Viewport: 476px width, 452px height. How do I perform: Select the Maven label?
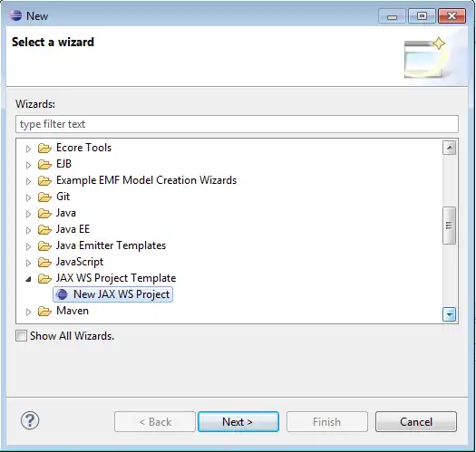[73, 311]
